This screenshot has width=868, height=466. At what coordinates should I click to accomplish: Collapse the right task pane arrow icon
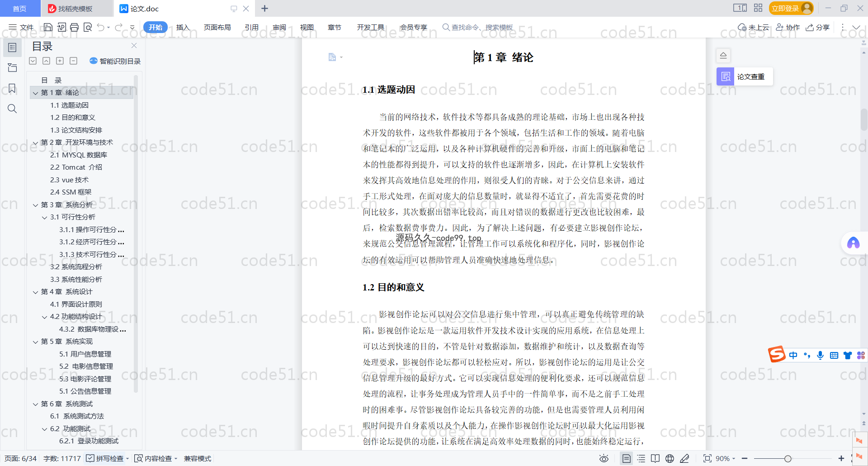723,55
